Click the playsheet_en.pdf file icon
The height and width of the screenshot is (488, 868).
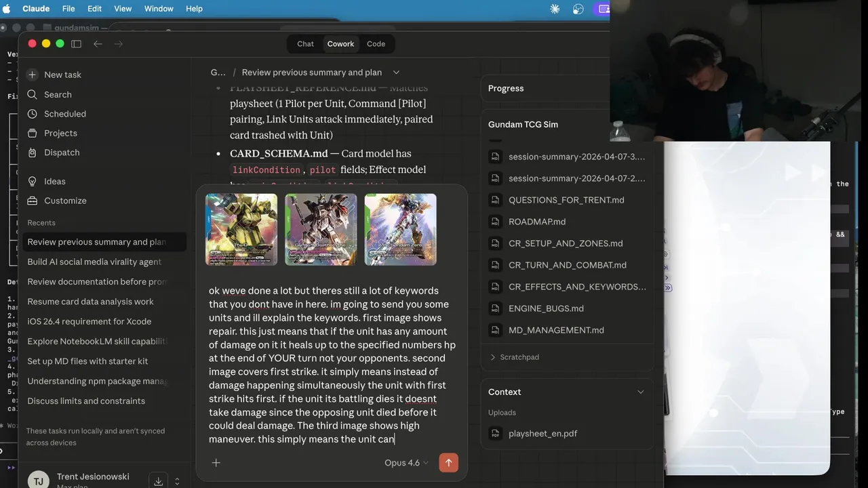[496, 433]
